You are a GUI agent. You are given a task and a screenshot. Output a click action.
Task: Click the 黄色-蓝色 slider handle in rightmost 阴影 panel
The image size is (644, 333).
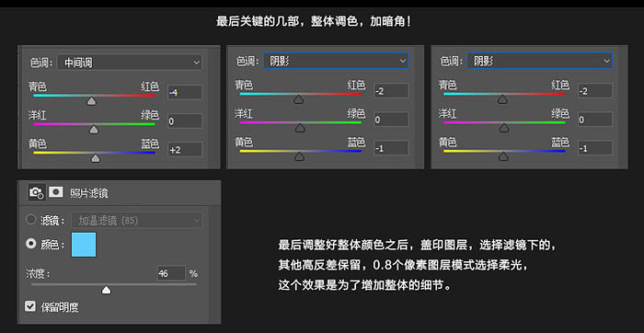pyautogui.click(x=503, y=156)
